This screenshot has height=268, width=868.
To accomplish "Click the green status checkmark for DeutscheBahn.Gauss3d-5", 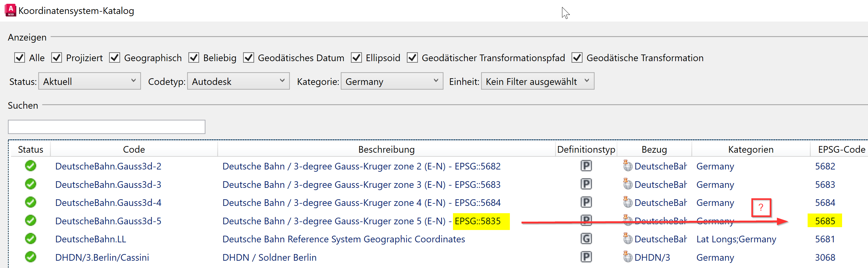I will point(30,220).
